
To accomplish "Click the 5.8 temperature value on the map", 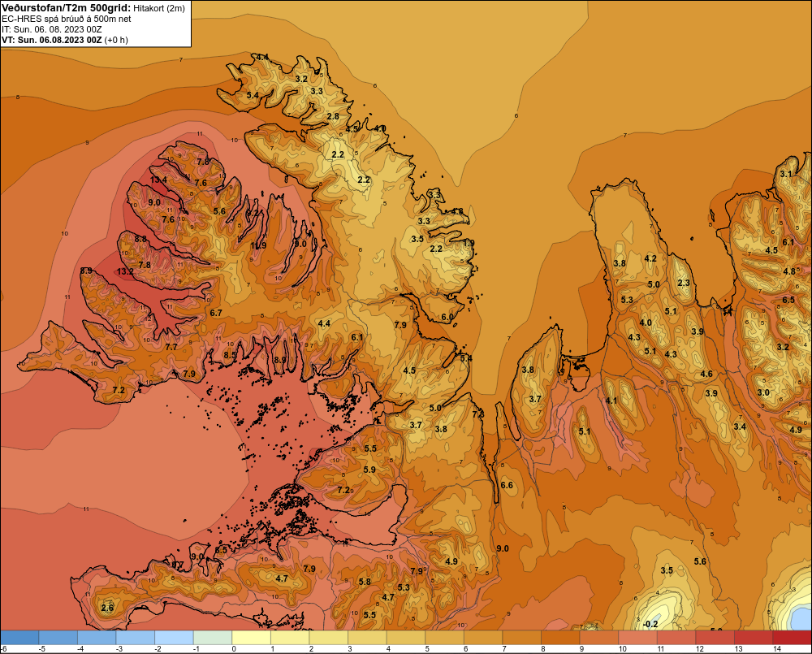I will click(365, 582).
